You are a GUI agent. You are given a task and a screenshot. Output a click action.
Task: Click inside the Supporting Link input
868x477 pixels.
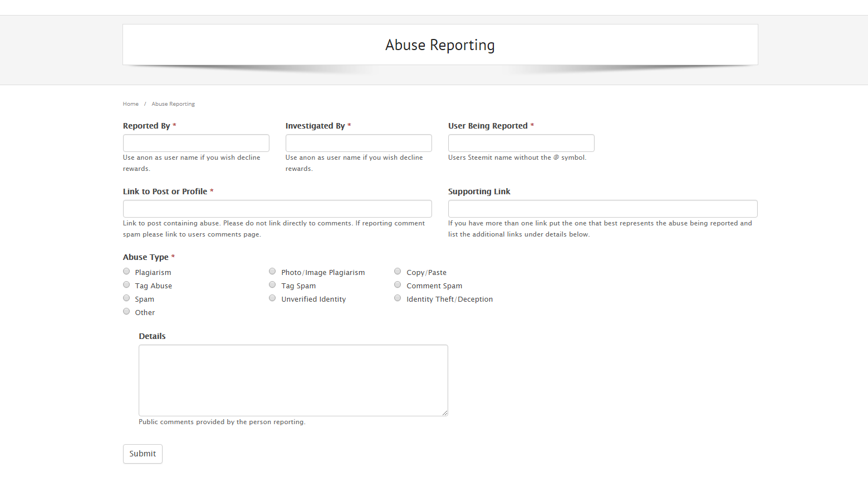click(x=602, y=208)
